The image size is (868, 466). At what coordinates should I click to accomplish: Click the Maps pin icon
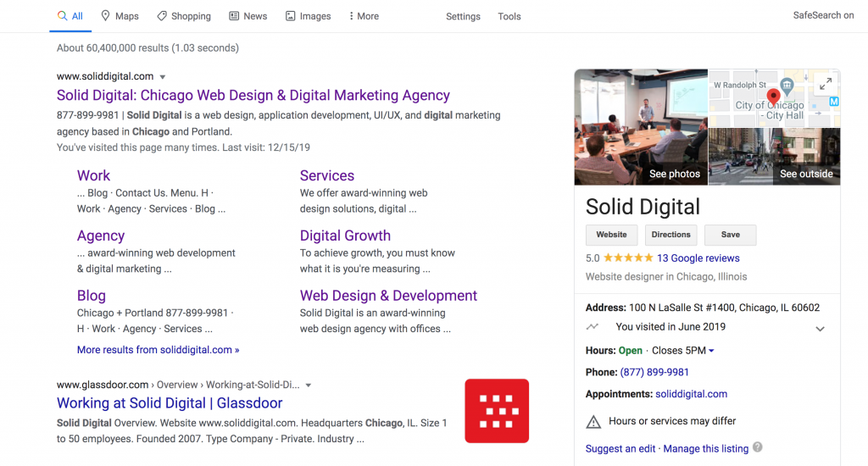click(105, 15)
